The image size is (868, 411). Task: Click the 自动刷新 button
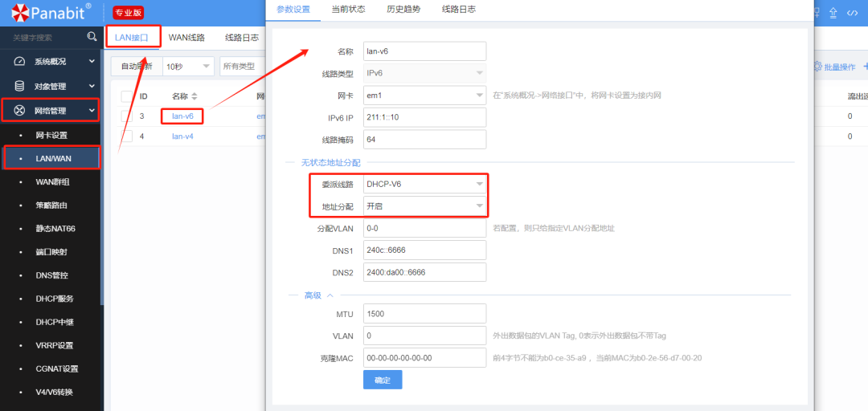pos(137,67)
